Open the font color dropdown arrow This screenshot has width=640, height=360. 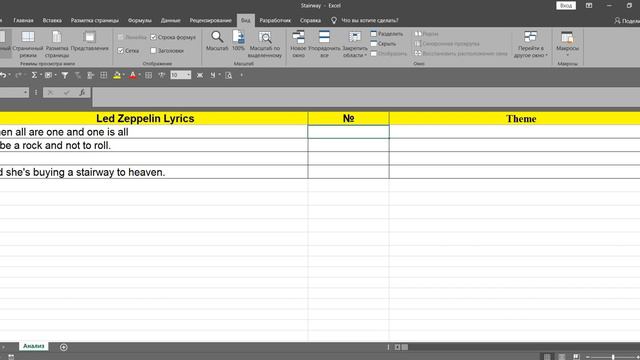pyautogui.click(x=139, y=75)
